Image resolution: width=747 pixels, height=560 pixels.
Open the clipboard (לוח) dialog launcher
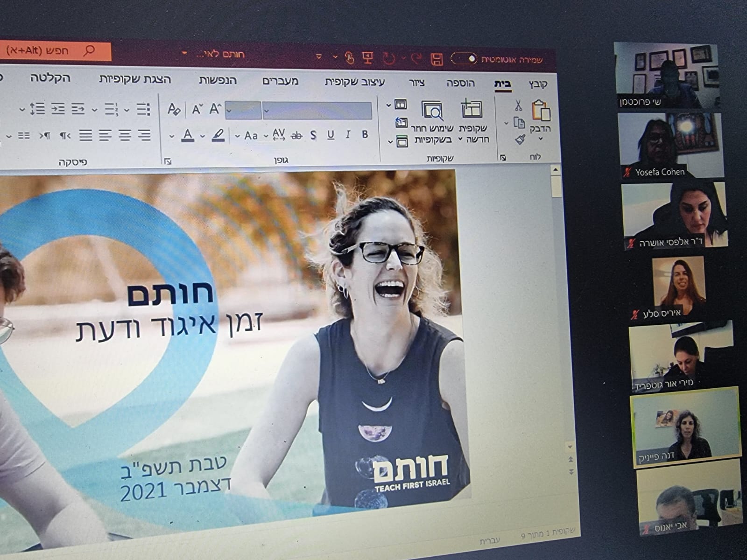coord(503,158)
